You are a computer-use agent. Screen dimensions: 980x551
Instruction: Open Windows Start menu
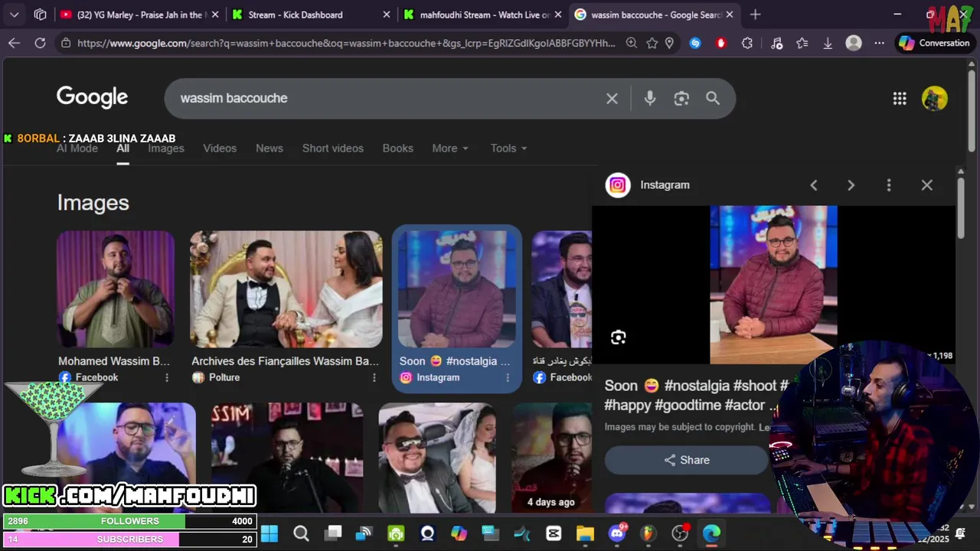tap(269, 533)
